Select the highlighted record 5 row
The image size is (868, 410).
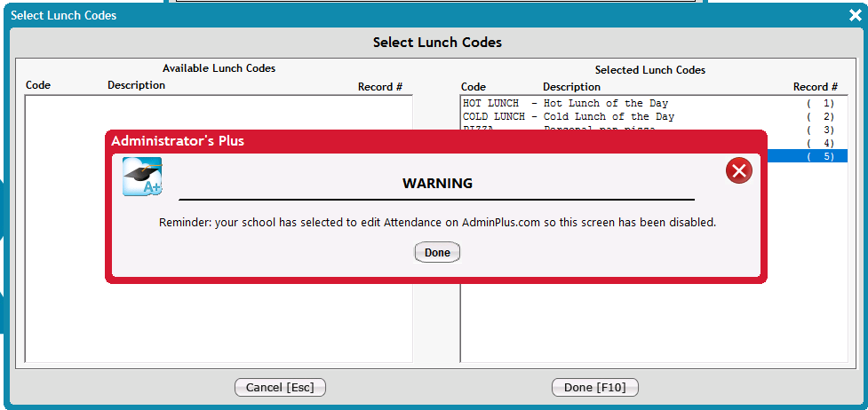click(x=807, y=156)
